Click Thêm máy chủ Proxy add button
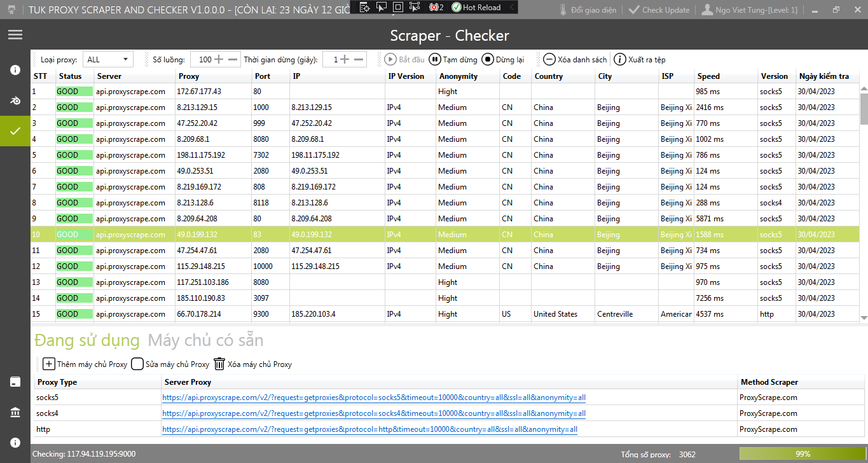Viewport: 868px width, 463px height. 85,364
